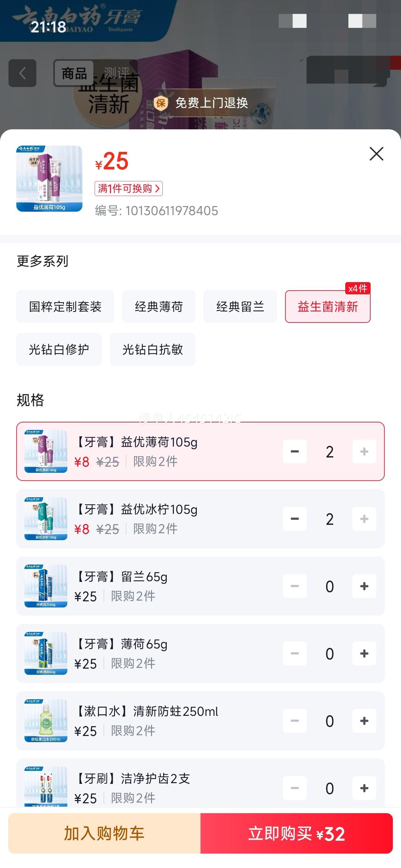Viewport: 401px width, 868px height.
Task: Tap the back arrow icon
Action: coord(22,73)
